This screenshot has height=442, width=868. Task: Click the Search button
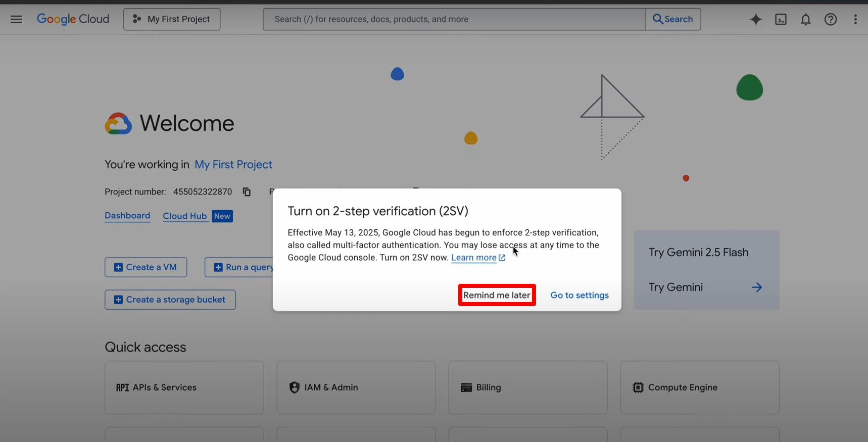click(x=673, y=19)
